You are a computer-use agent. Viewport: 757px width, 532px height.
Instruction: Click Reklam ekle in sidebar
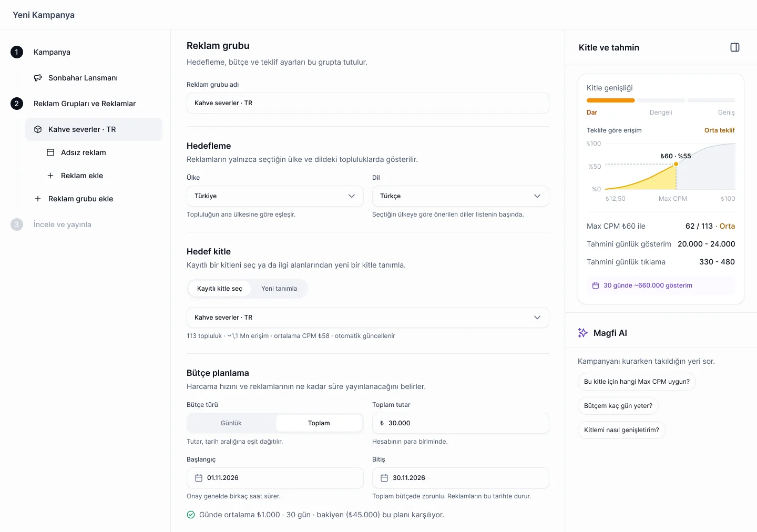[x=82, y=176]
